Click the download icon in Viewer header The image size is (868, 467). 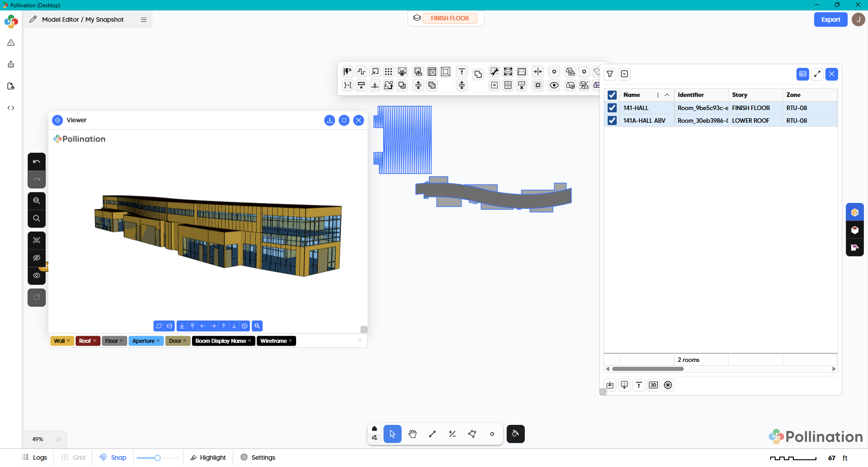(x=329, y=120)
